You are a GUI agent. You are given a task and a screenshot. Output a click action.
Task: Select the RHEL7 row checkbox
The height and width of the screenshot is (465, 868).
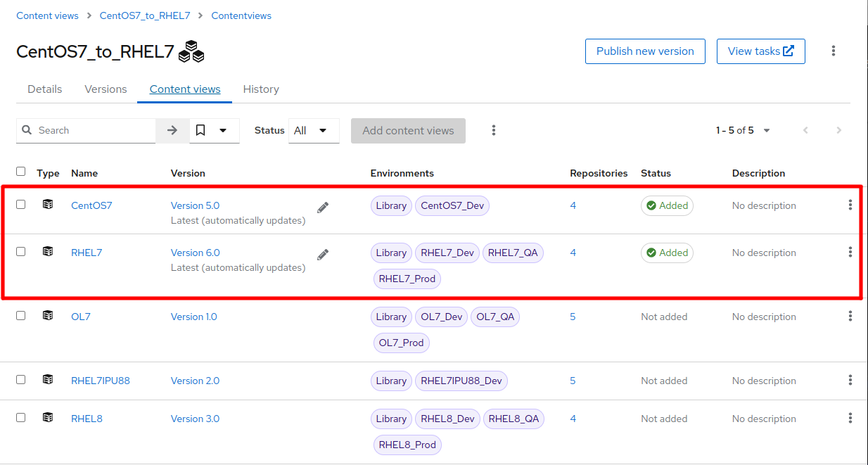point(21,251)
